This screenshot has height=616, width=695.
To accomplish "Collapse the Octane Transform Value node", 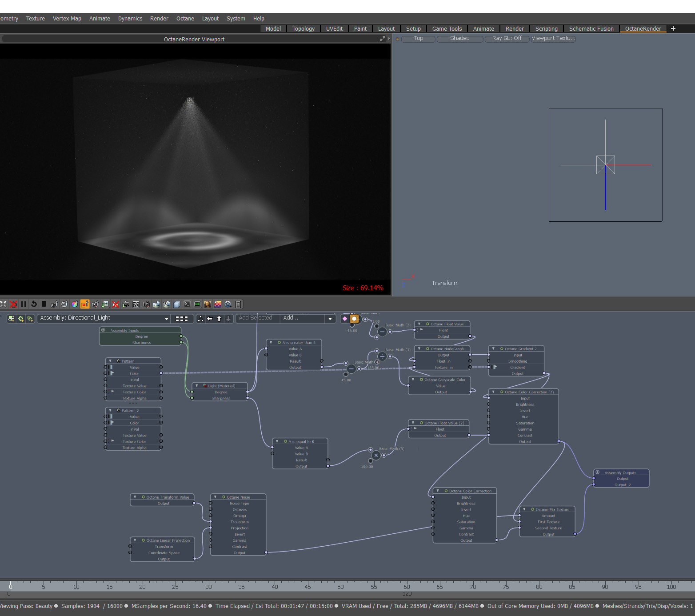I will tap(135, 497).
